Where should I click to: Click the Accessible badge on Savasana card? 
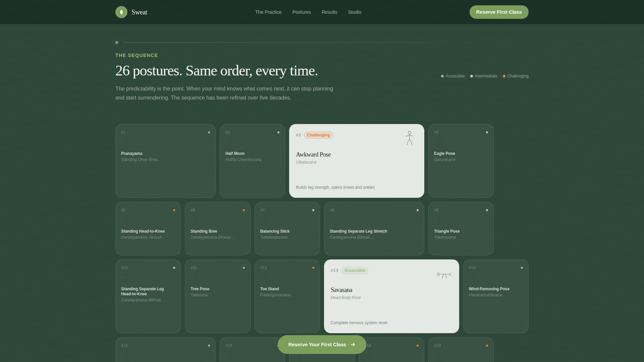pos(355,270)
